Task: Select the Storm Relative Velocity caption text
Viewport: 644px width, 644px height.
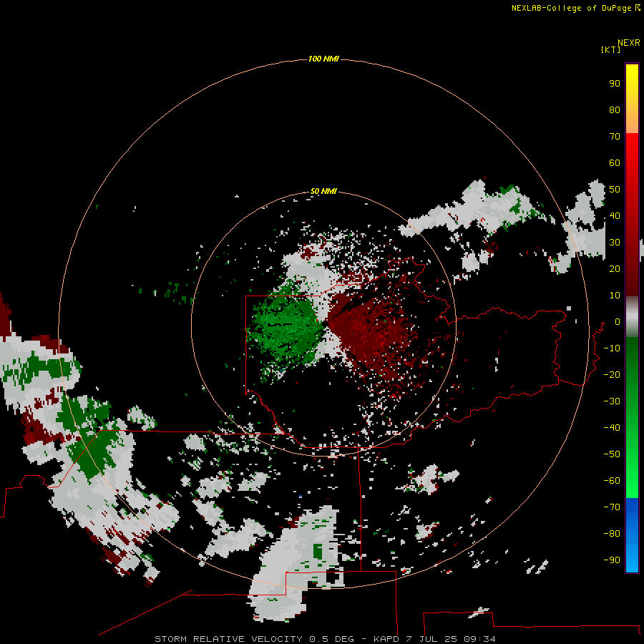Action: click(325, 639)
